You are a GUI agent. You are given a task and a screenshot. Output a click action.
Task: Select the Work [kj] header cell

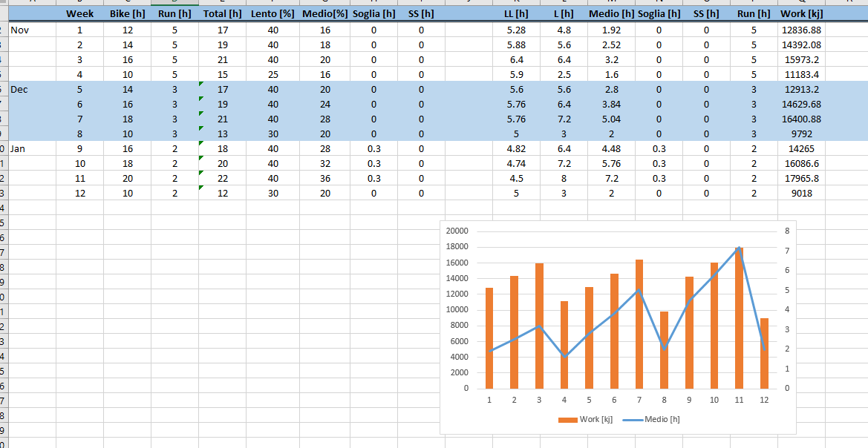[x=801, y=13]
